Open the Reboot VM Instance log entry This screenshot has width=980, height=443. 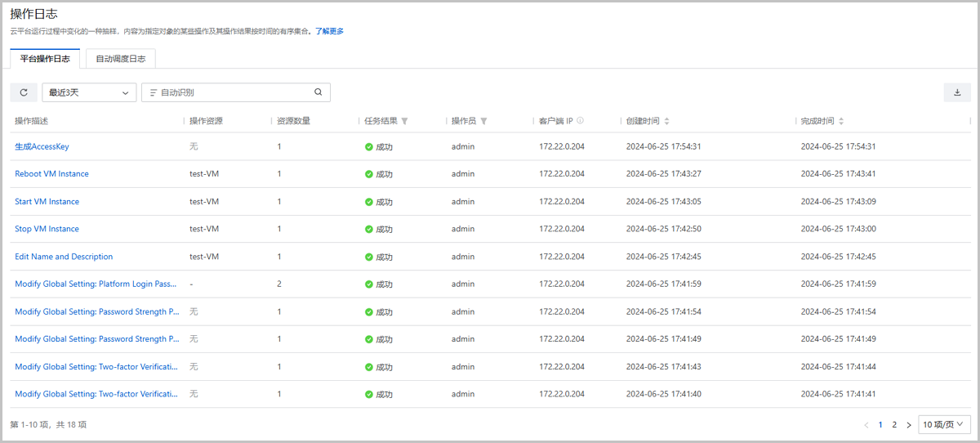coord(51,174)
